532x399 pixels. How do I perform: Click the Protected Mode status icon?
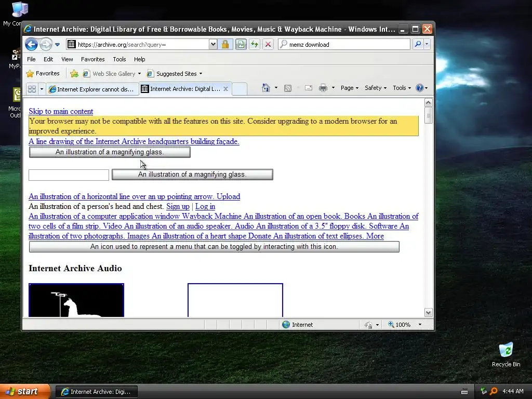point(368,325)
